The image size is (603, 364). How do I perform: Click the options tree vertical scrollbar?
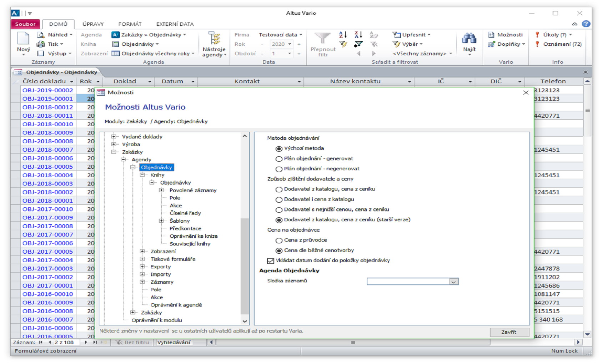[x=245, y=228]
